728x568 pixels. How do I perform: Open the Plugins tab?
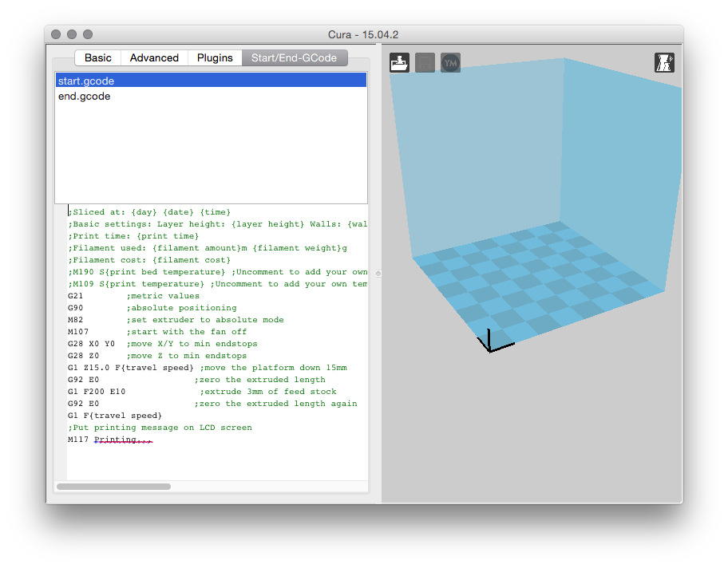215,58
